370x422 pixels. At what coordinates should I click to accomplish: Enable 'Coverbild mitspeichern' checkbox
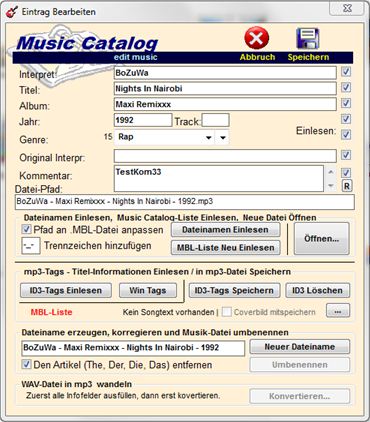point(227,312)
